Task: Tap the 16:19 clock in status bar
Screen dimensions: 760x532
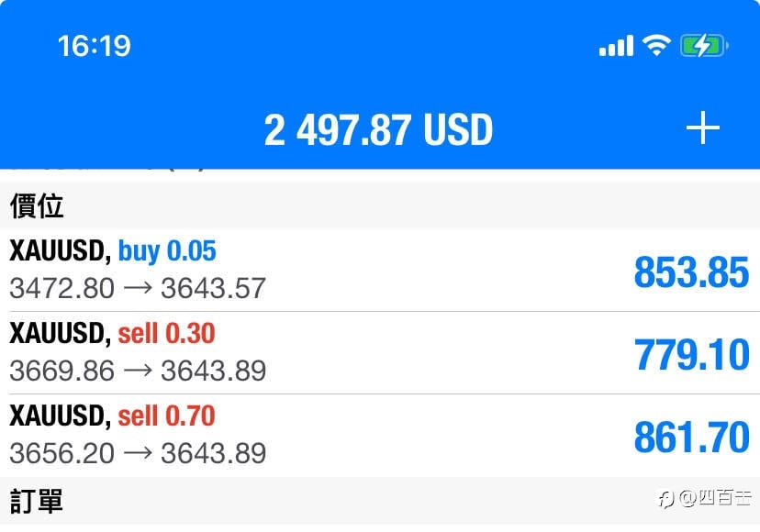Action: click(x=95, y=46)
